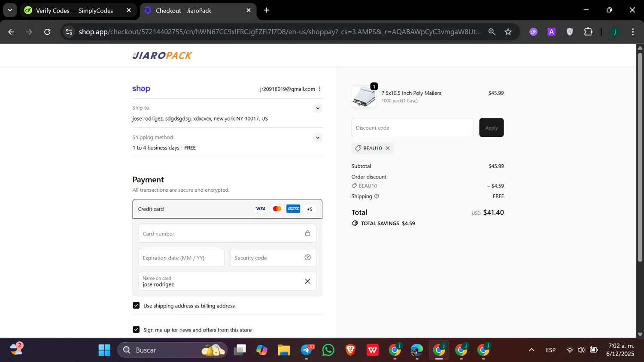Click the Poly Mailers product thumbnail
This screenshot has height=362, width=644.
click(x=364, y=97)
